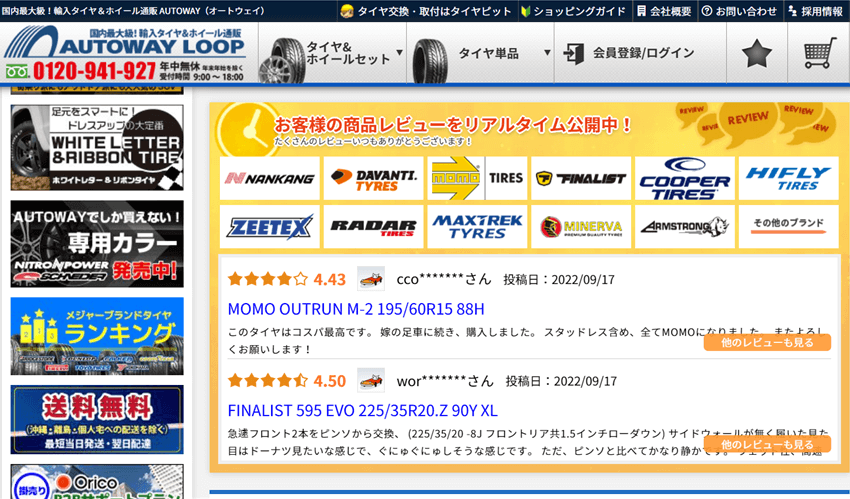Screen dimensions: 850x499
Task: Select the DAVANTI TYRES brand logo
Action: point(374,178)
